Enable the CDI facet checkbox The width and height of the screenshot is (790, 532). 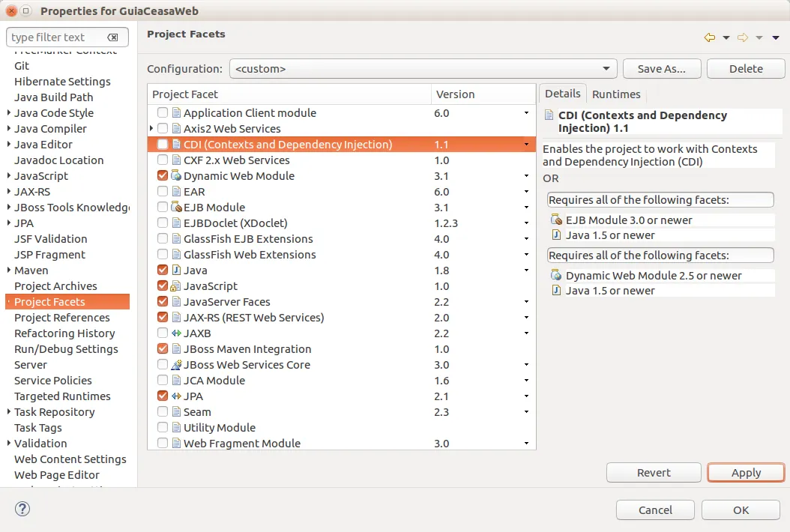[163, 145]
